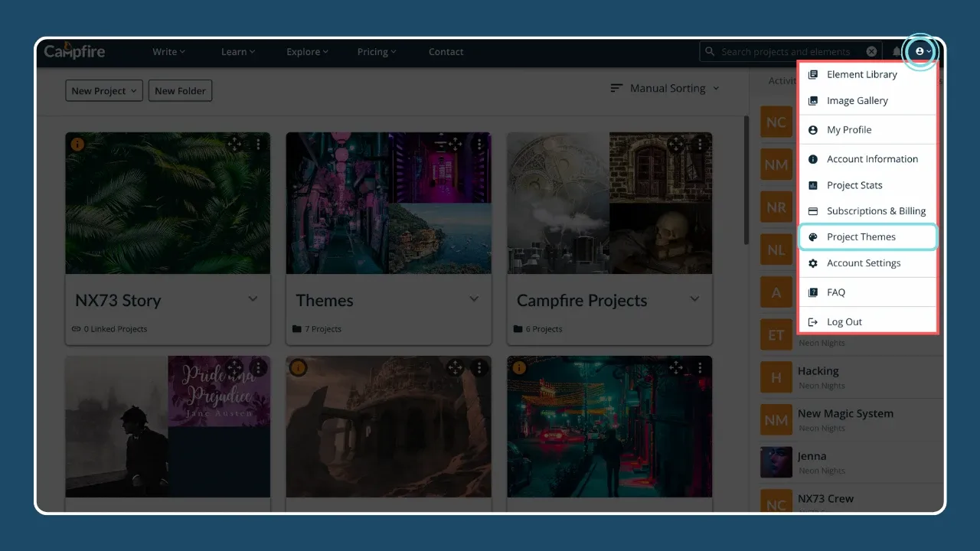The width and height of the screenshot is (980, 551).
Task: Click the New Folder button
Action: point(180,90)
